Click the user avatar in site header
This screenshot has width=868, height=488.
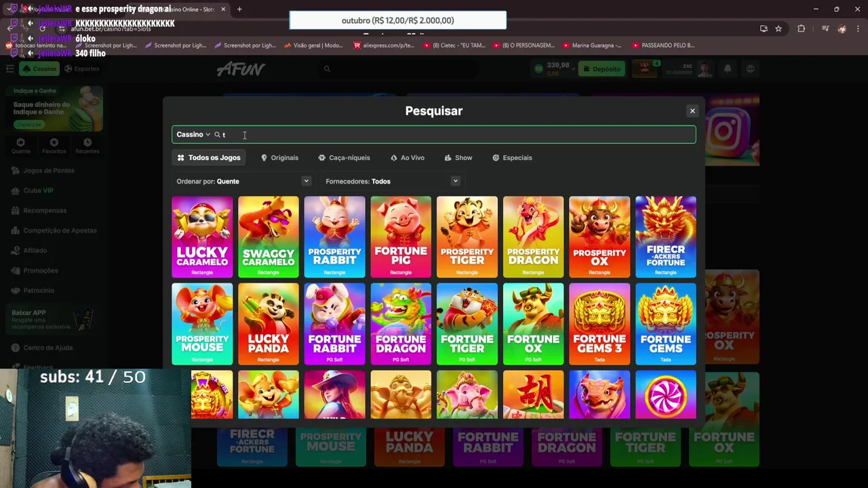click(705, 68)
